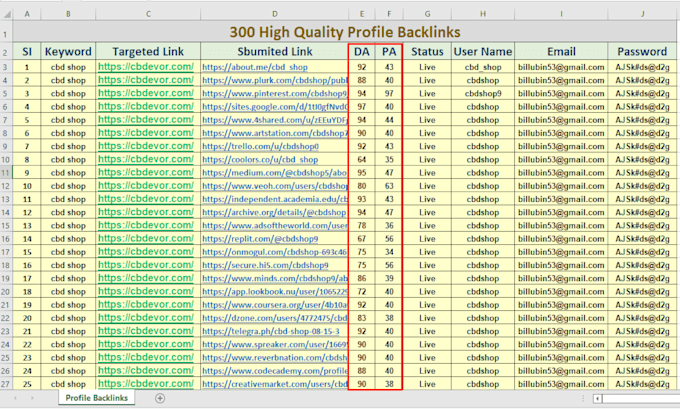Select DA value 78 for adsoftheworld row
Viewport: 680px width, 409px height.
tap(362, 226)
